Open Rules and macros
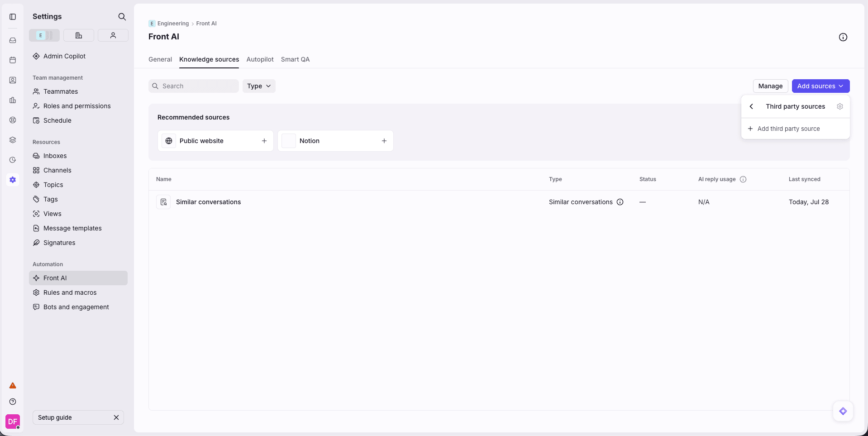 78,292
